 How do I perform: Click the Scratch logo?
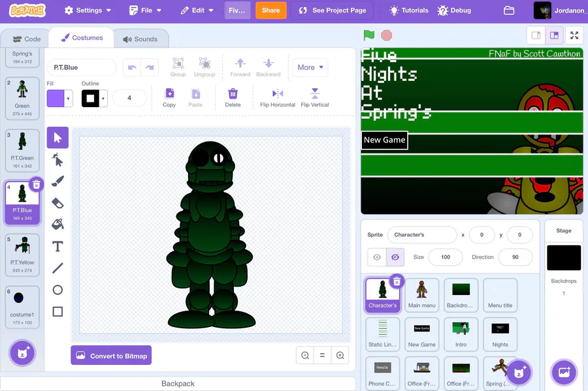[27, 10]
